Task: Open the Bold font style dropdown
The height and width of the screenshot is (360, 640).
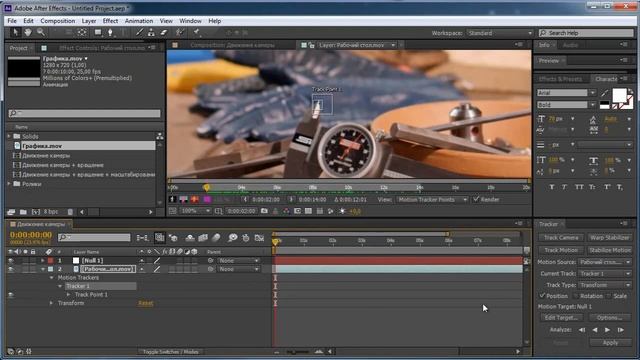Action: click(566, 105)
